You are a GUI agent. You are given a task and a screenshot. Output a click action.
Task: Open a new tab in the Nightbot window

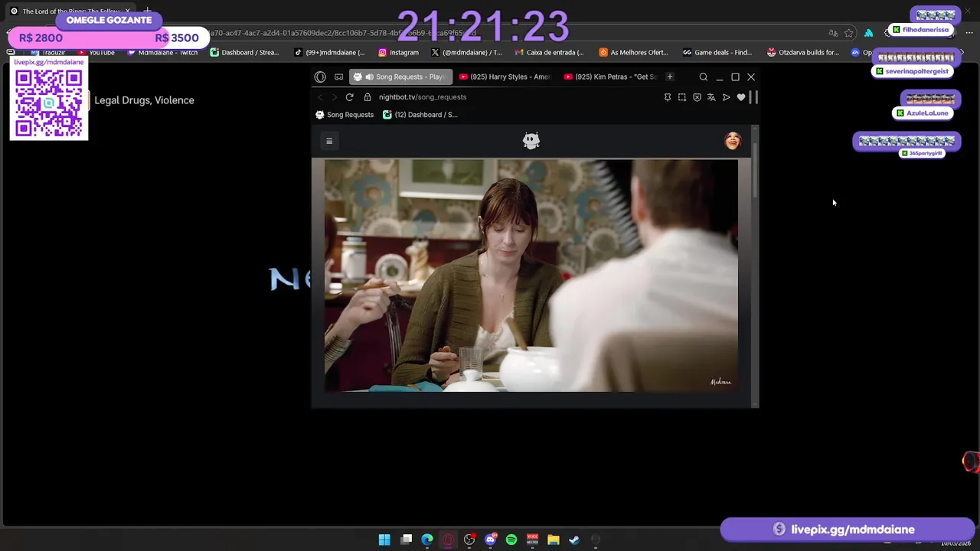pyautogui.click(x=670, y=77)
